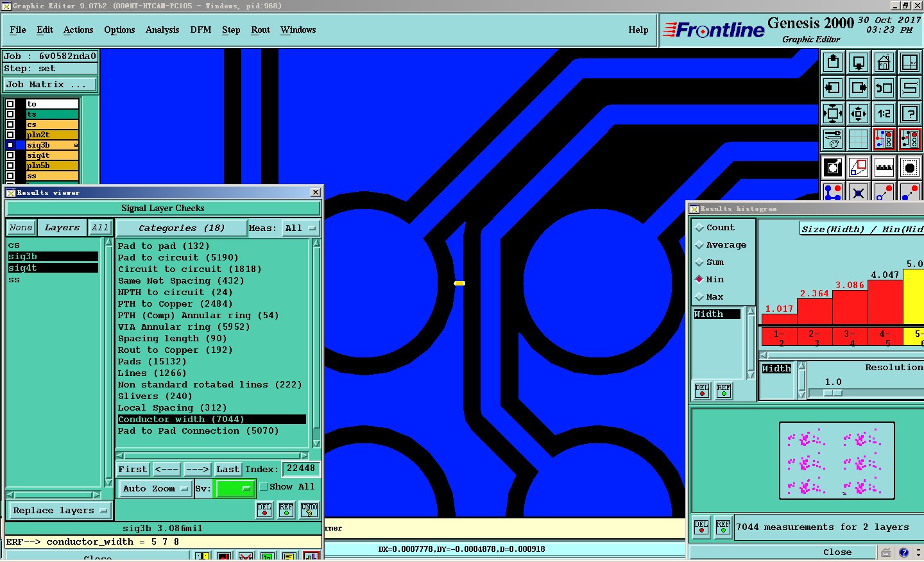Click the zoom in icon with inward arrows
Viewport: 924px width, 562px height.
point(833,114)
